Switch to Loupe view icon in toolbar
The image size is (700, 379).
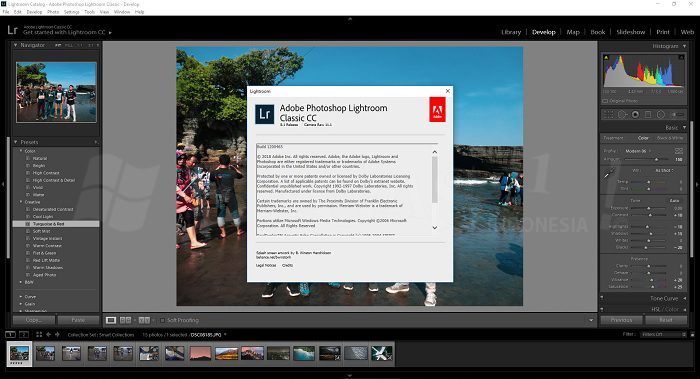tap(111, 320)
